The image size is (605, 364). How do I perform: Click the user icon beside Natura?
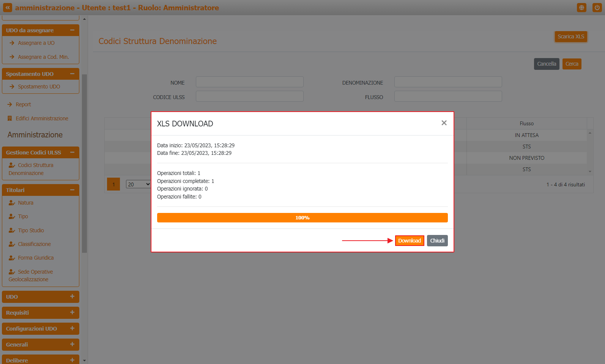[12, 203]
